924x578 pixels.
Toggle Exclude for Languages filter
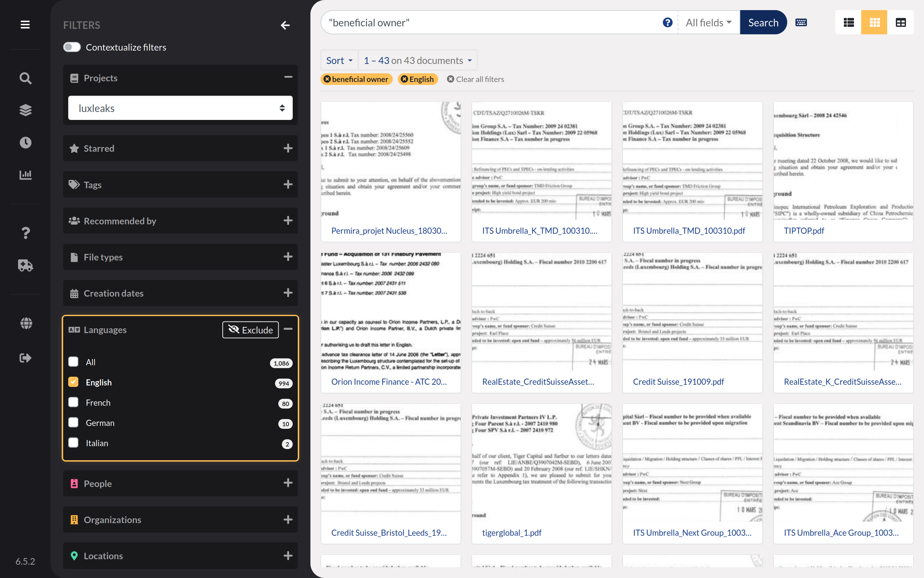click(250, 330)
